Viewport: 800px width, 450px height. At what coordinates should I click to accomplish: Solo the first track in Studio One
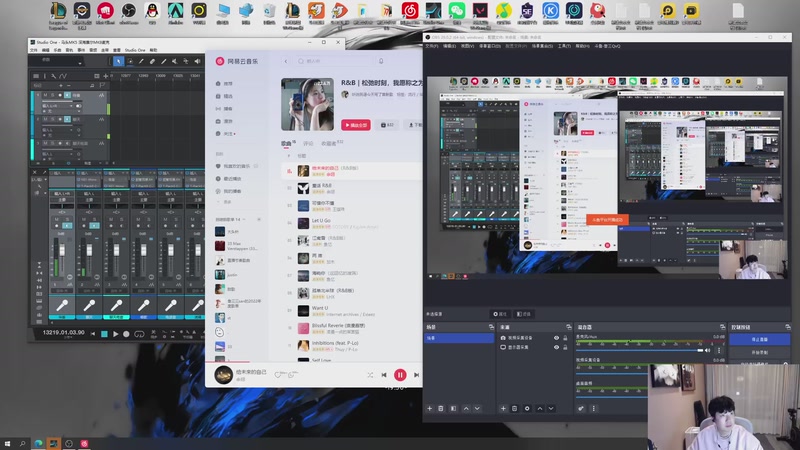52,95
